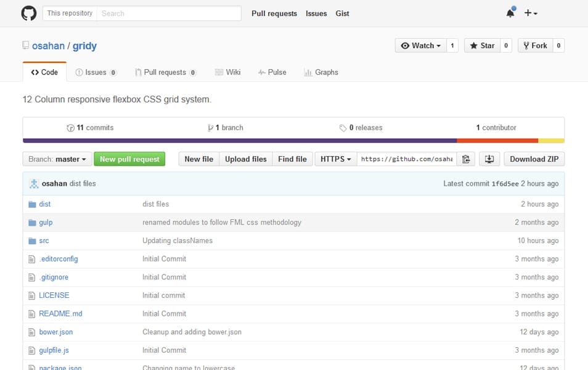Click the Upload files button
588x370 pixels.
tap(246, 159)
